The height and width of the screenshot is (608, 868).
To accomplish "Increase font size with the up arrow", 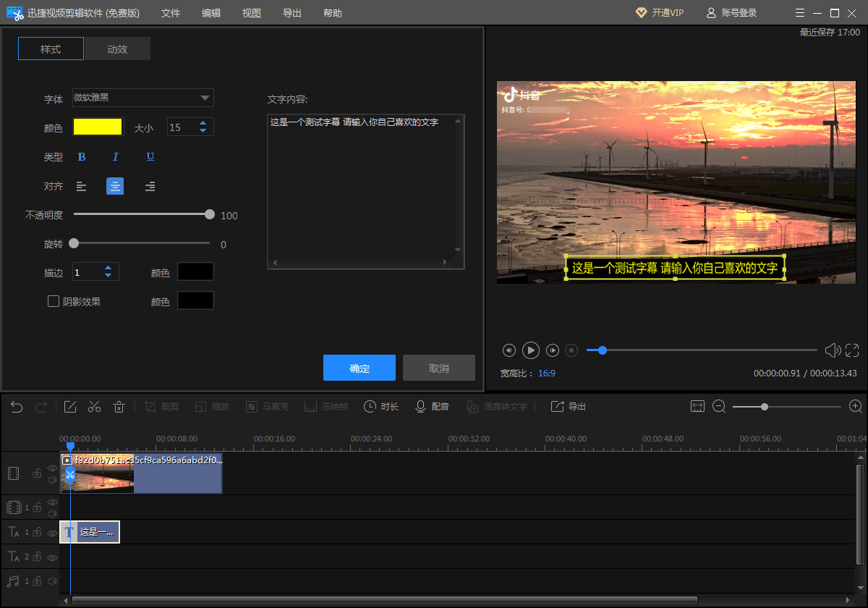I will coord(203,124).
